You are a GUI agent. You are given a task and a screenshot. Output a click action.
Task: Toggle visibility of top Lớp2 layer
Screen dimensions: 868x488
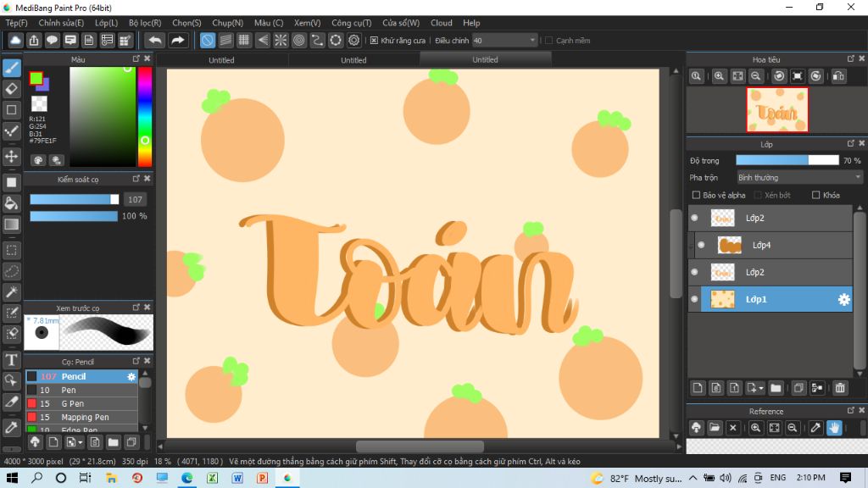694,218
